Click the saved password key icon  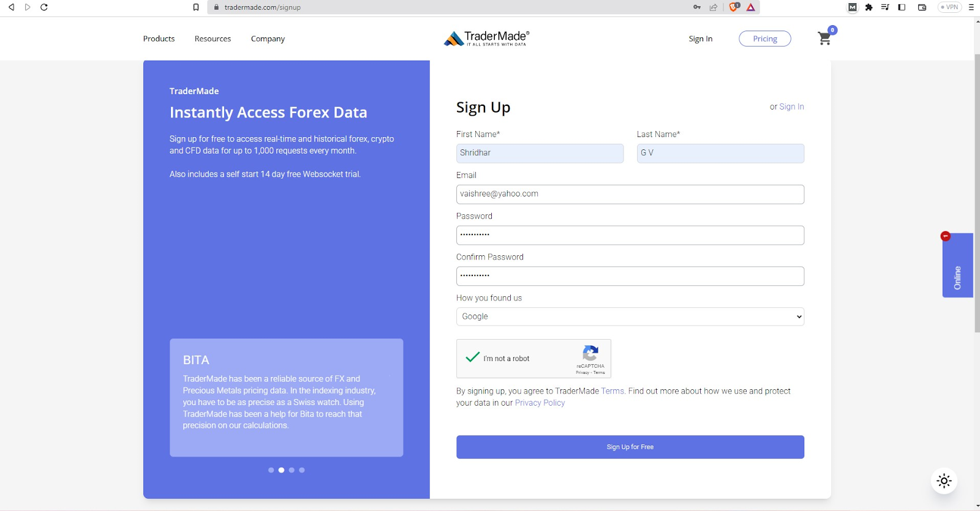(697, 7)
